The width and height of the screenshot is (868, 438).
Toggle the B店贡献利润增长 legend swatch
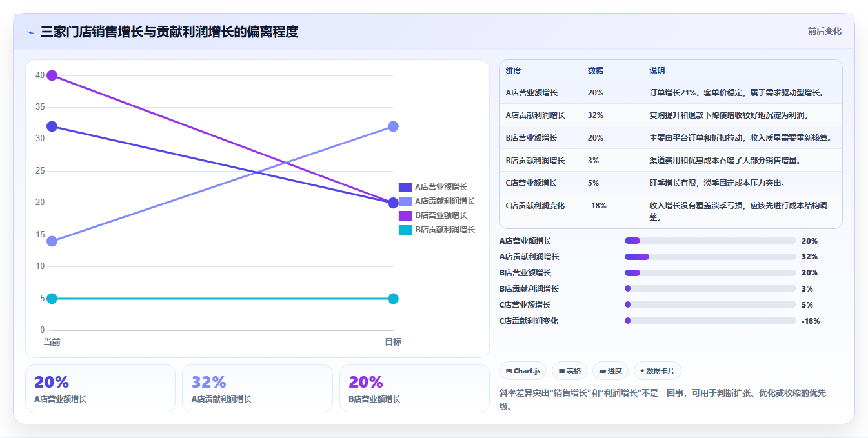pyautogui.click(x=405, y=230)
